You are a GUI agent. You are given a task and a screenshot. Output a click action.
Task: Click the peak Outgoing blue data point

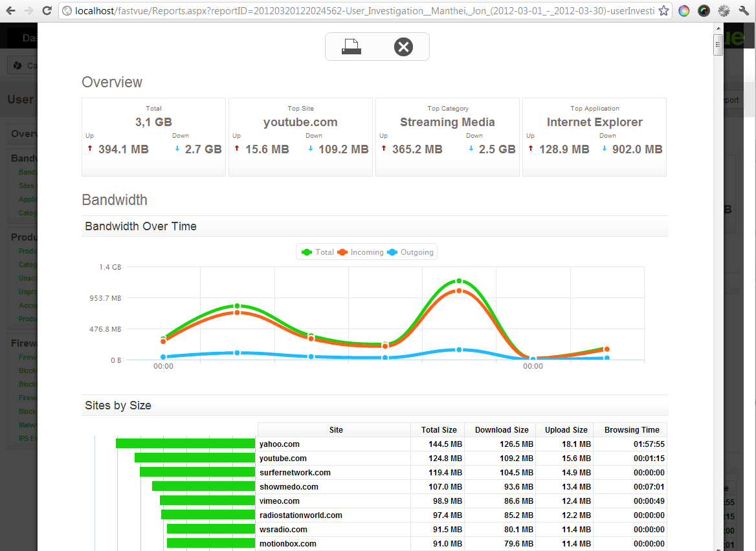coord(459,350)
